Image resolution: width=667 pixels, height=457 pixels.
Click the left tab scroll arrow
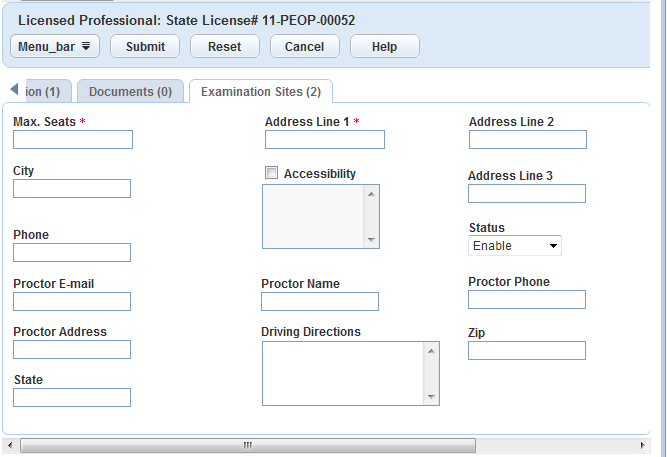[14, 89]
